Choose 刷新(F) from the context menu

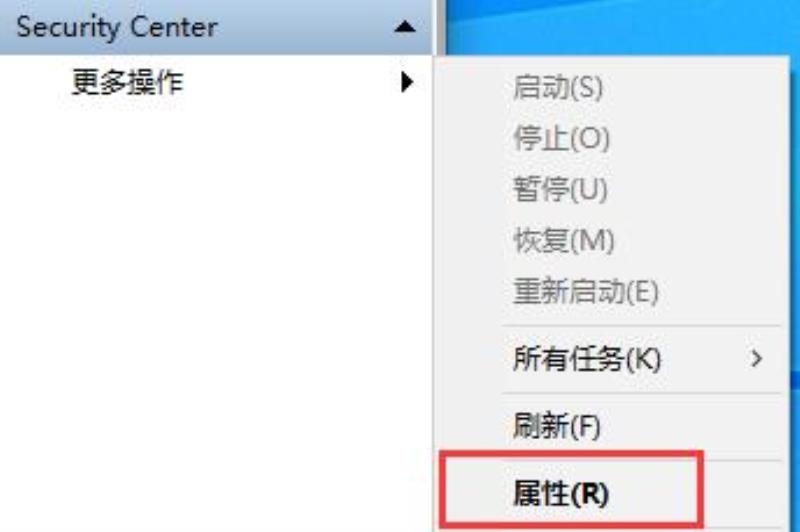coord(557,425)
